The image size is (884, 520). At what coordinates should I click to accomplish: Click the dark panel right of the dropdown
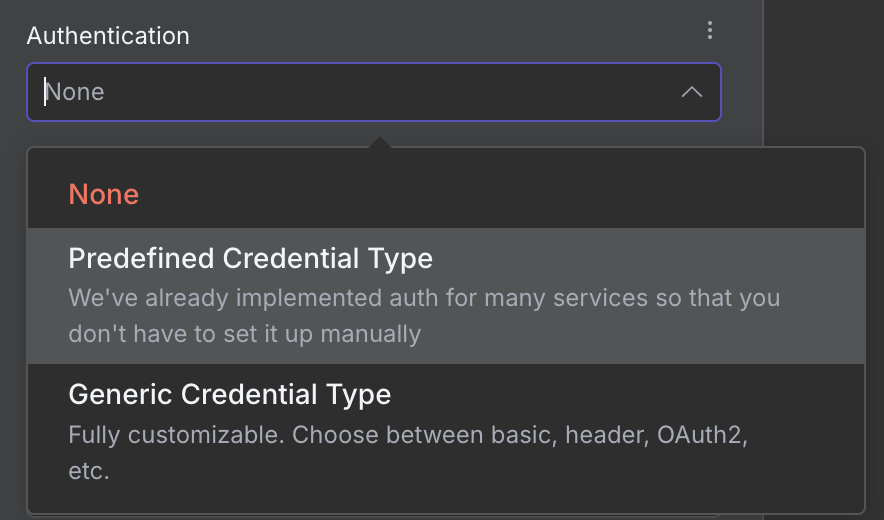coord(822,70)
